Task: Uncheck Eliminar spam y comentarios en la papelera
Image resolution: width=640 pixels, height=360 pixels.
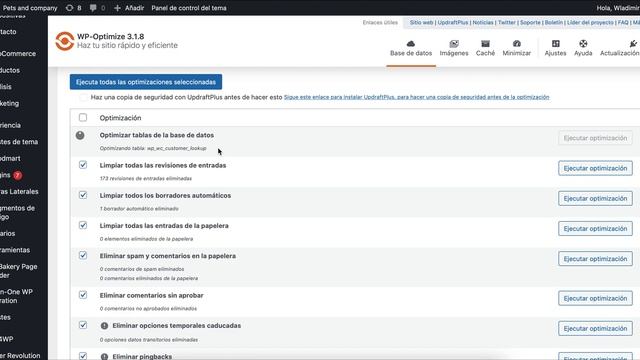Action: point(83,255)
